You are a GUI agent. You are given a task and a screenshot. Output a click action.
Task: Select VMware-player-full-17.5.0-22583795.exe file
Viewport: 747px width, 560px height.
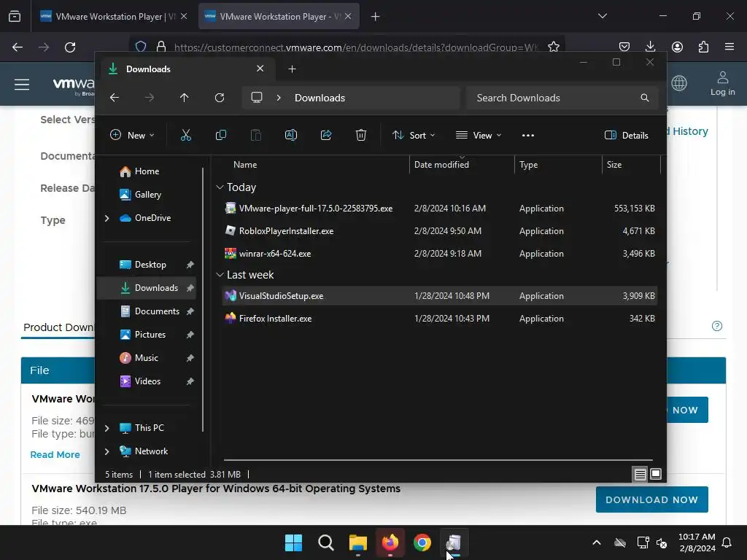pyautogui.click(x=440, y=209)
